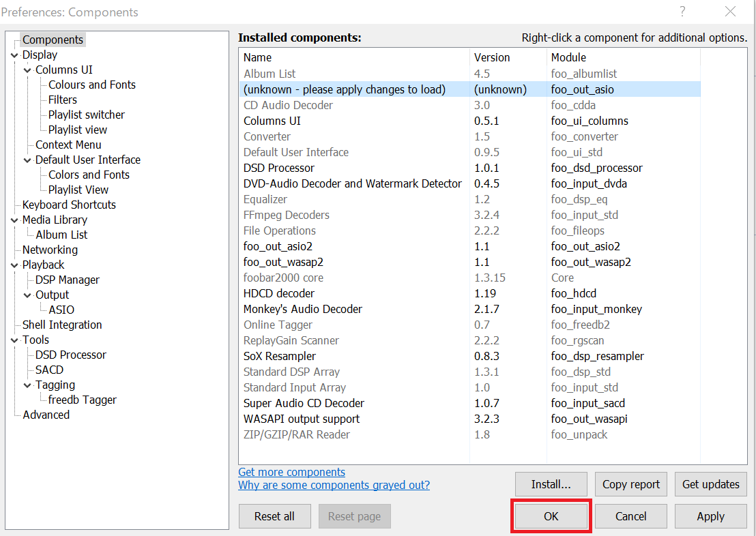This screenshot has height=536, width=756.
Task: Select WASAPI output support component
Action: (470, 419)
